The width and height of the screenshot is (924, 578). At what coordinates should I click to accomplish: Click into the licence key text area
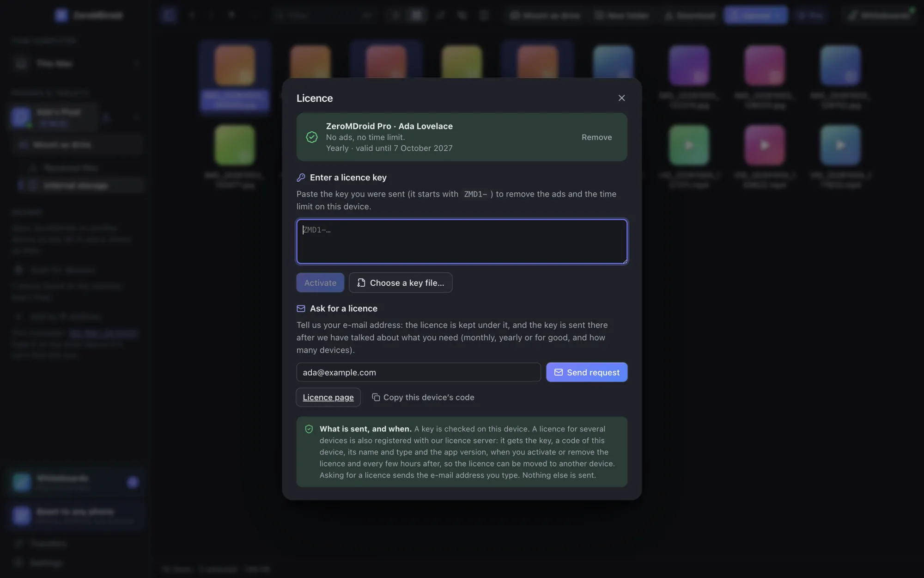462,241
